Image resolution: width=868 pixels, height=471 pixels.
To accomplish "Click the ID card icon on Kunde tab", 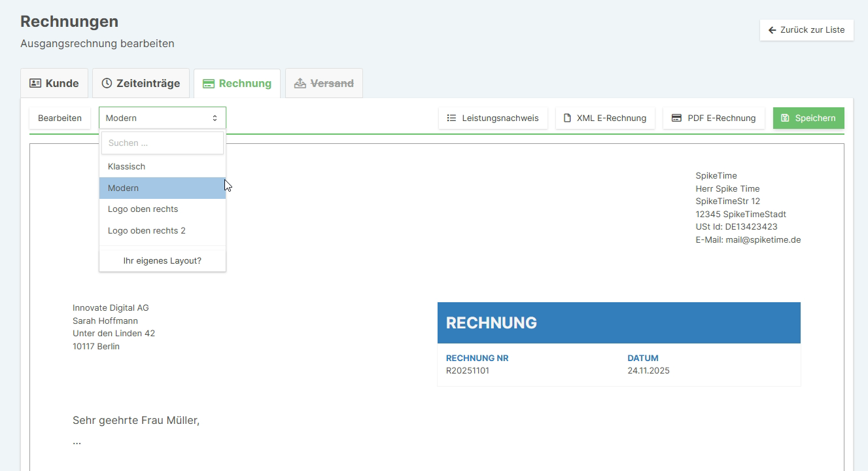I will (x=35, y=84).
